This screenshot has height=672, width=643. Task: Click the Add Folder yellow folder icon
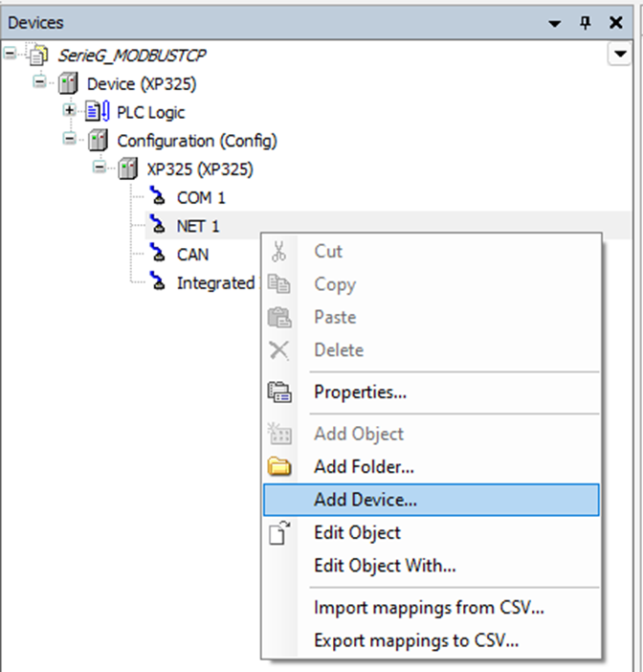[x=278, y=468]
